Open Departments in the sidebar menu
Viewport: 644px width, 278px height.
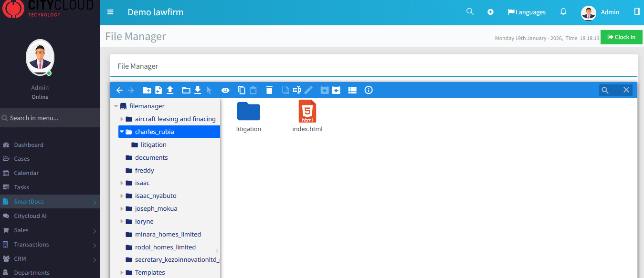[32, 273]
